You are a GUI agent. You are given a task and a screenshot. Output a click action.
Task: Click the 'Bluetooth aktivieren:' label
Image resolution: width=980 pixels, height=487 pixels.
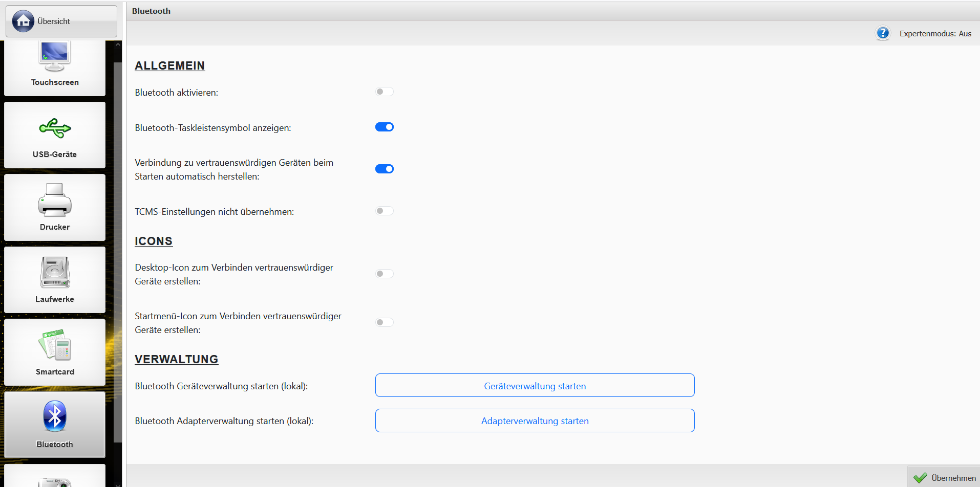[x=177, y=93]
